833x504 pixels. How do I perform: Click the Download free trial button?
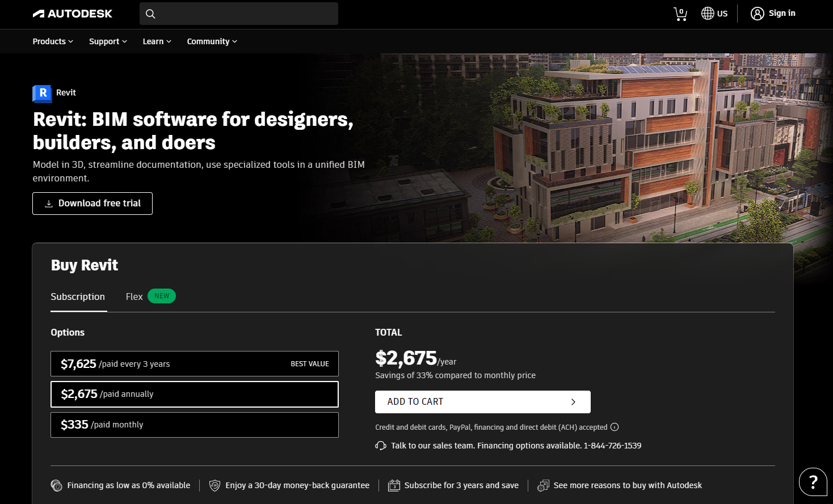click(92, 204)
